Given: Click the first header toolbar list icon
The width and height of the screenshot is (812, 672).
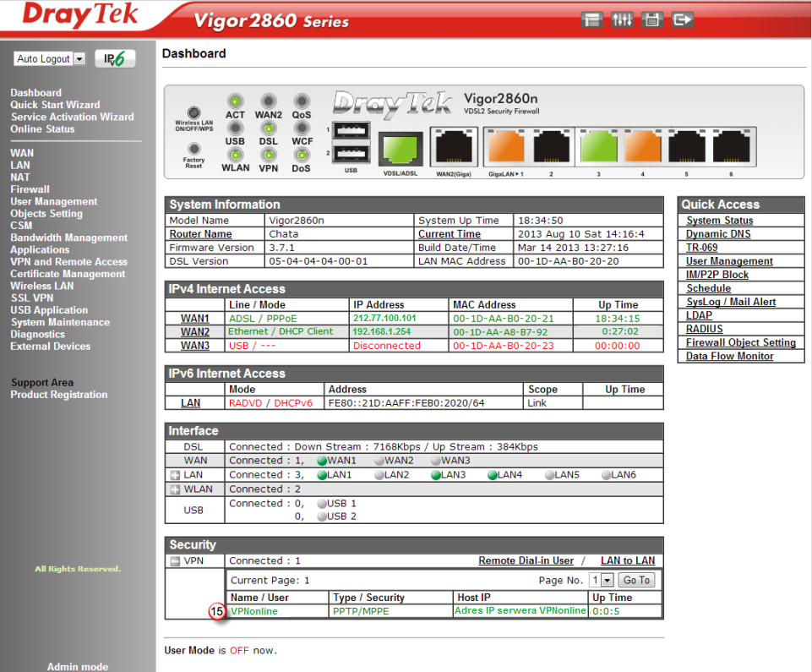Looking at the screenshot, I should coord(591,20).
